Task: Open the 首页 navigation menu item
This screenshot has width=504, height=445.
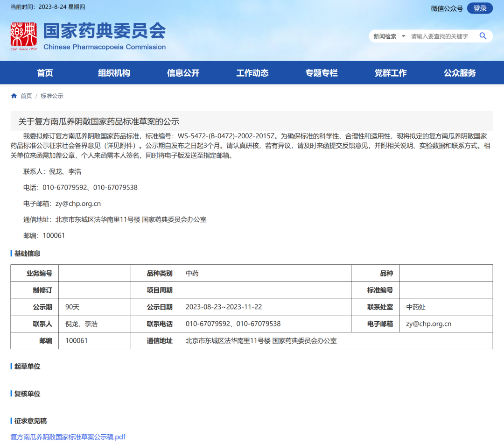Action: 45,73
